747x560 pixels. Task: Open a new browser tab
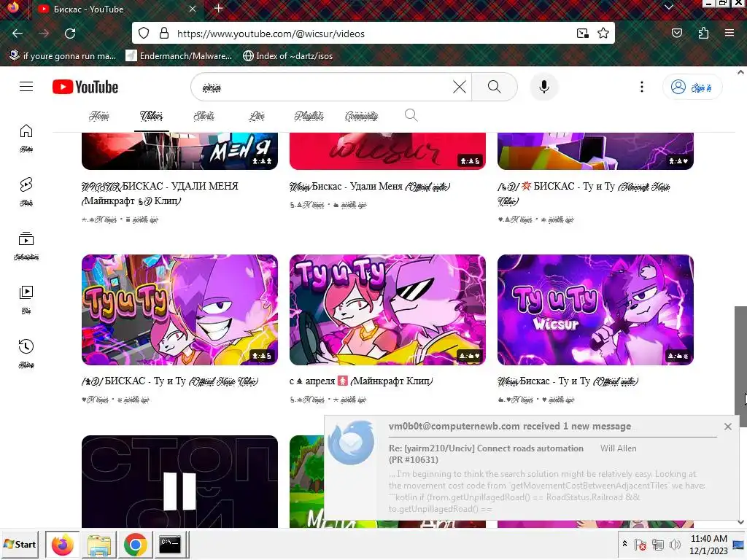tap(218, 9)
